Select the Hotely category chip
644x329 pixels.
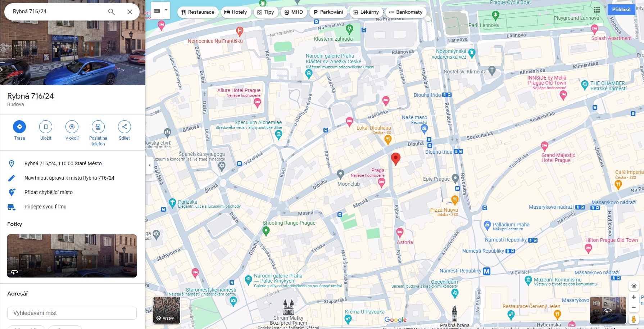pos(236,12)
